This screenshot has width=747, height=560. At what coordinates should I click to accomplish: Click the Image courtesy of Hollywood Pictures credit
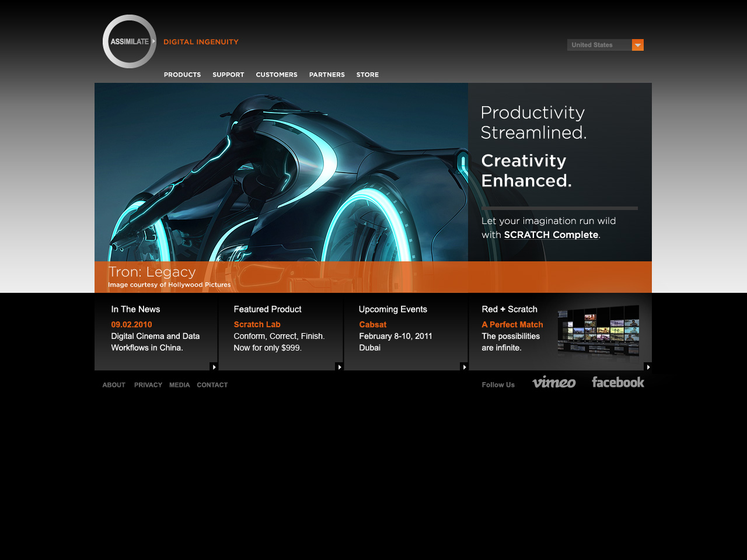click(169, 285)
